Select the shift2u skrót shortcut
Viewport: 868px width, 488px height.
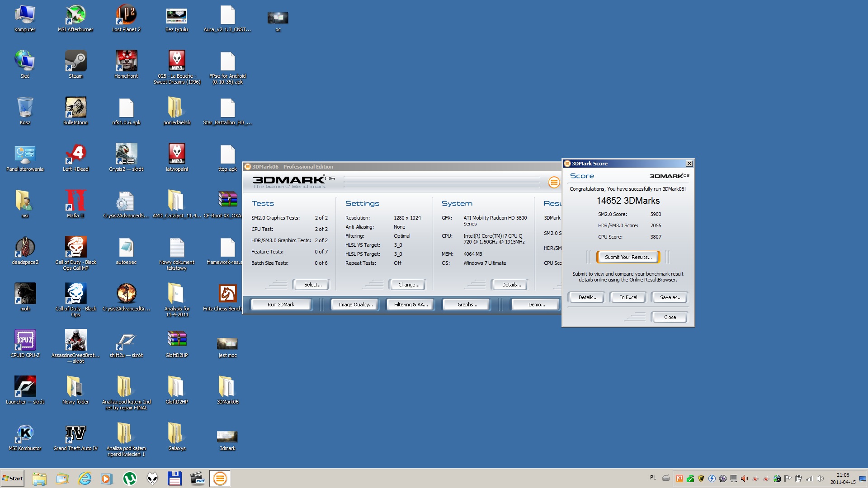(x=126, y=344)
